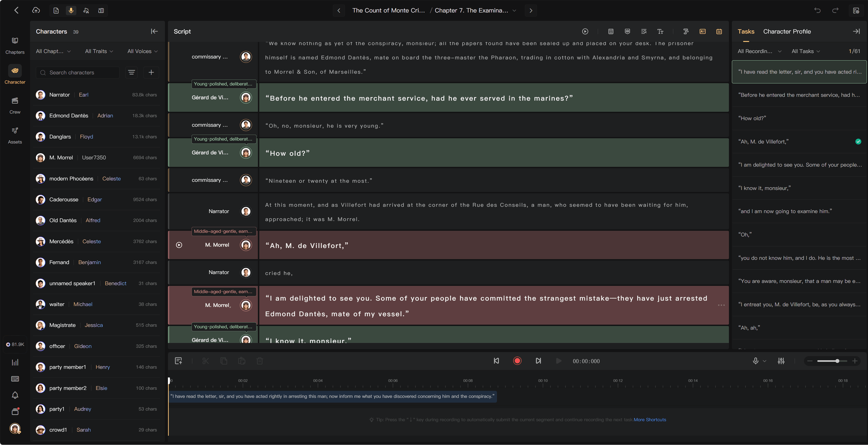Collapse the Characters panel
Screen dimensions: 868x445
coord(154,31)
